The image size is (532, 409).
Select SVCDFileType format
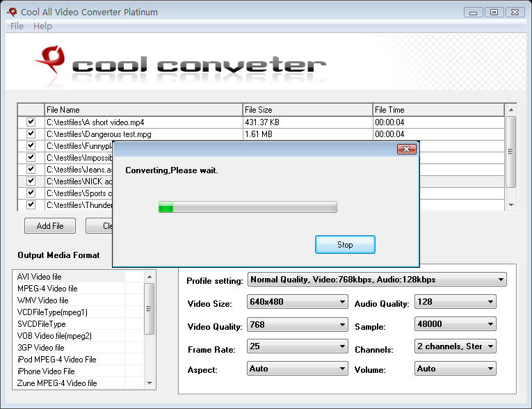pos(78,324)
